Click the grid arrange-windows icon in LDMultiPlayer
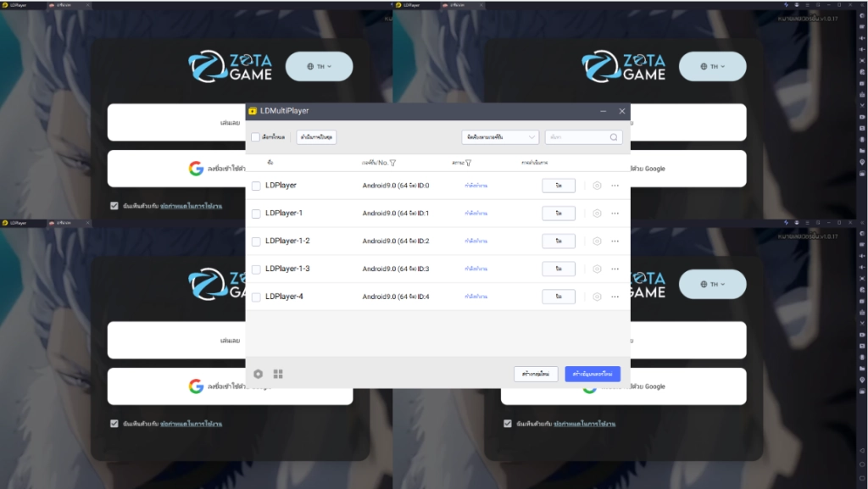The width and height of the screenshot is (868, 489). tap(278, 374)
